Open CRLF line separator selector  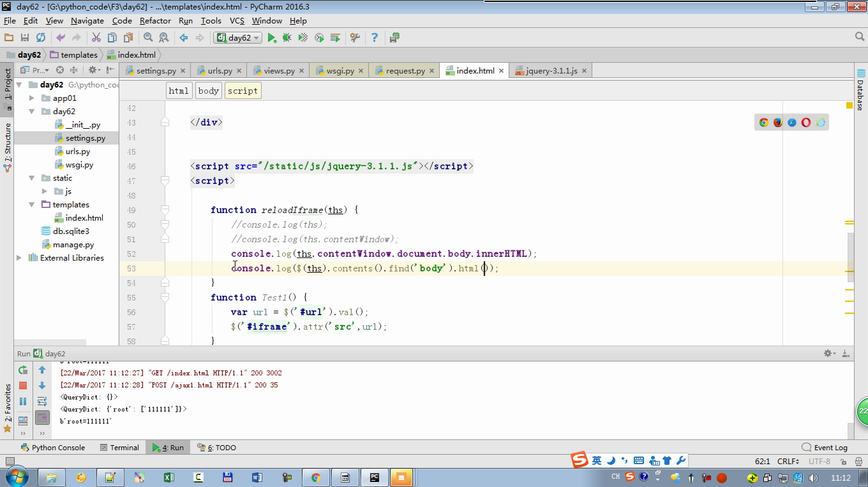[x=789, y=462]
